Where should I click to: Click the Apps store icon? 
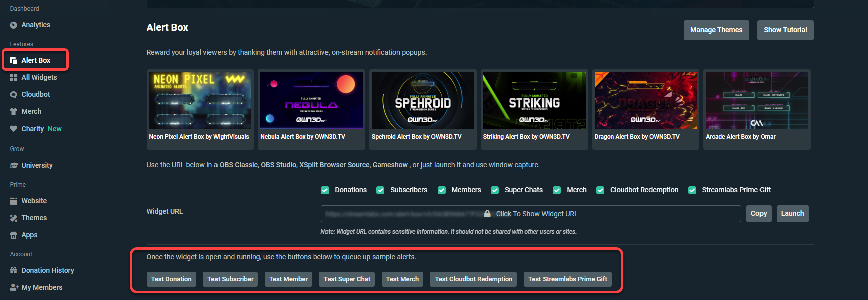point(14,235)
